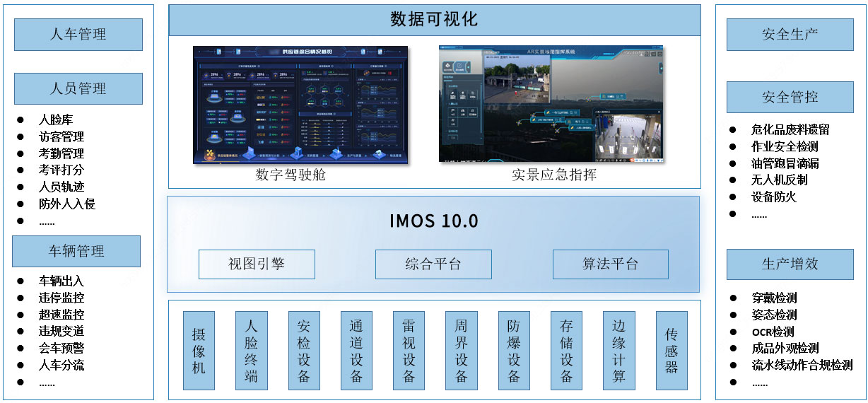Select the 人车分流 list item
Image resolution: width=868 pixels, height=403 pixels.
click(61, 366)
